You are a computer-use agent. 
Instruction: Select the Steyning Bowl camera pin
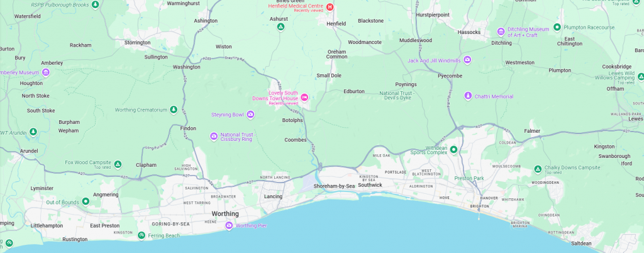(x=250, y=115)
